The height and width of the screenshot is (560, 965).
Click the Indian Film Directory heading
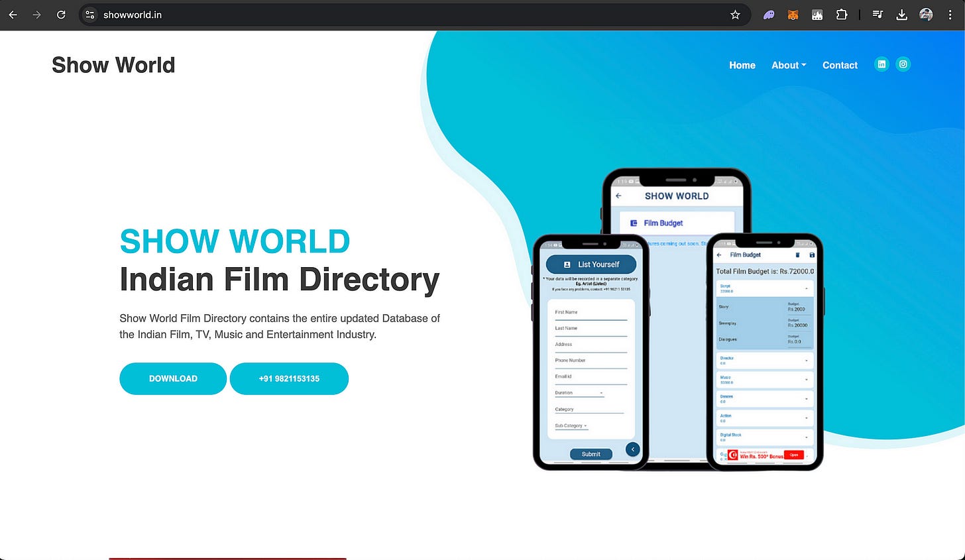[x=279, y=279]
